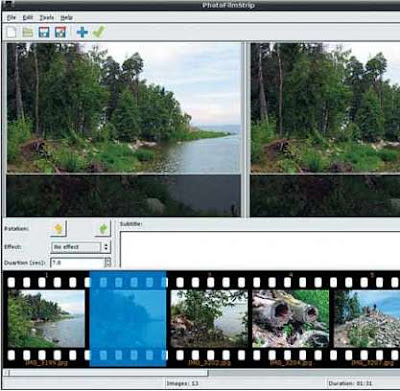The width and height of the screenshot is (400, 391).
Task: Rotate image left with yellow arrow button
Action: tap(59, 229)
